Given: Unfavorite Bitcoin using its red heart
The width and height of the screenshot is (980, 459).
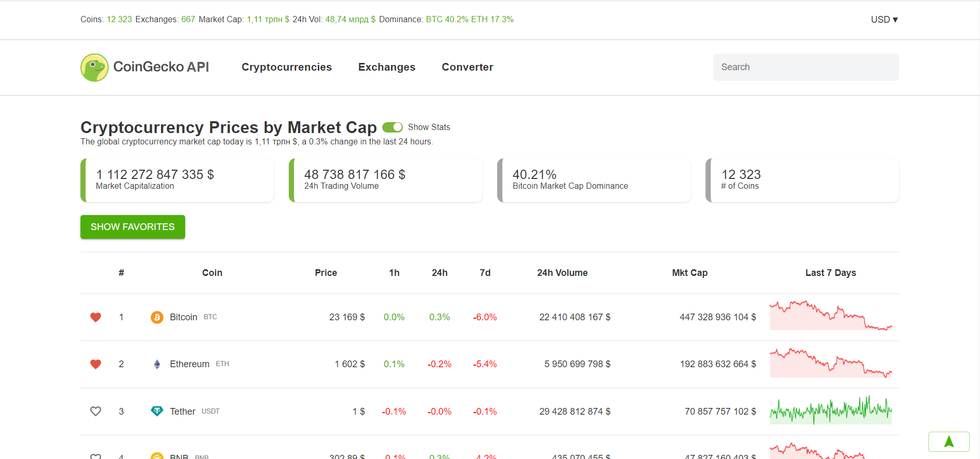Looking at the screenshot, I should [x=95, y=317].
